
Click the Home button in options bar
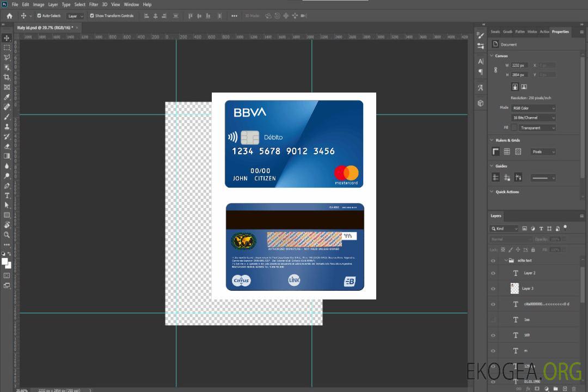(x=9, y=16)
